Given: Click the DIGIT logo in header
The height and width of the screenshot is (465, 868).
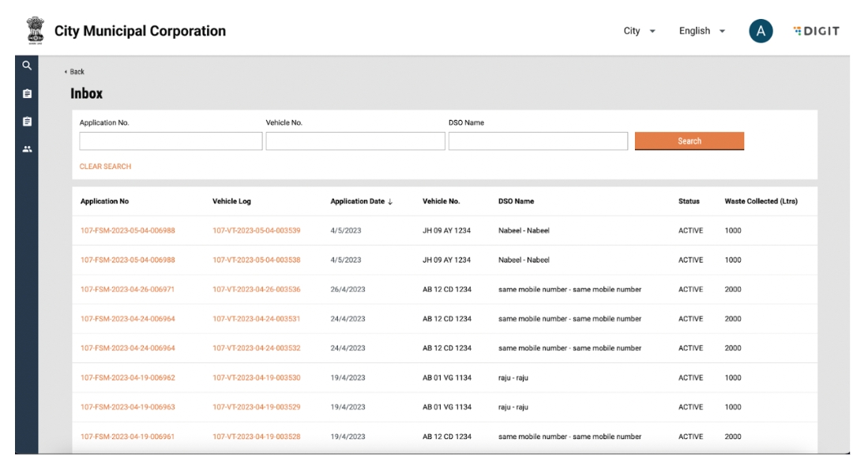Looking at the screenshot, I should (x=816, y=32).
